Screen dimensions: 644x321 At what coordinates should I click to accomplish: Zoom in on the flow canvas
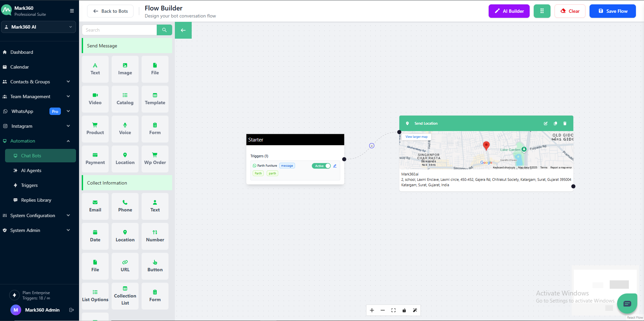(x=372, y=310)
